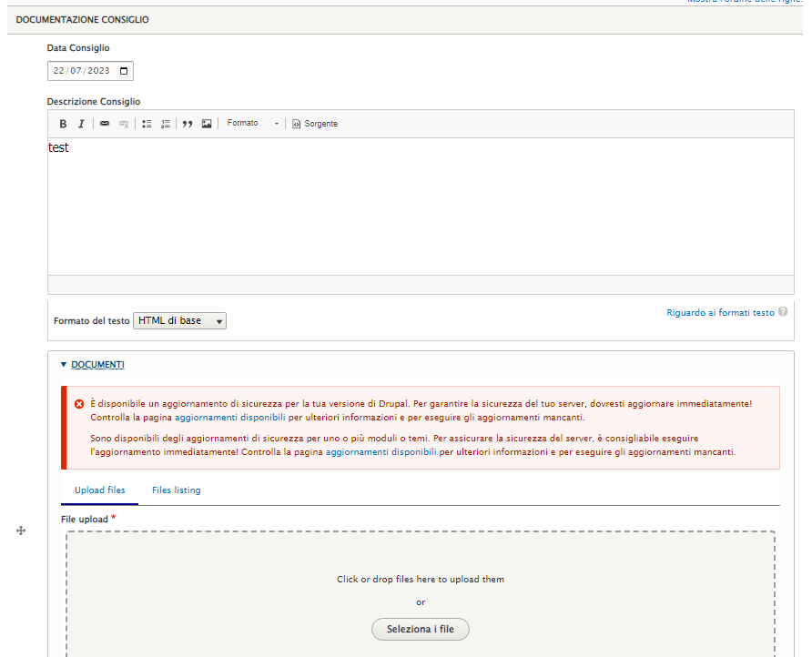
Task: Open the Formato del testo select box
Action: tap(179, 321)
